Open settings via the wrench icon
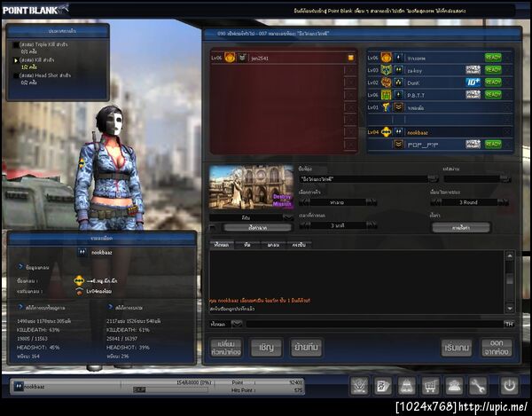The height and width of the screenshot is (416, 532). point(478,386)
